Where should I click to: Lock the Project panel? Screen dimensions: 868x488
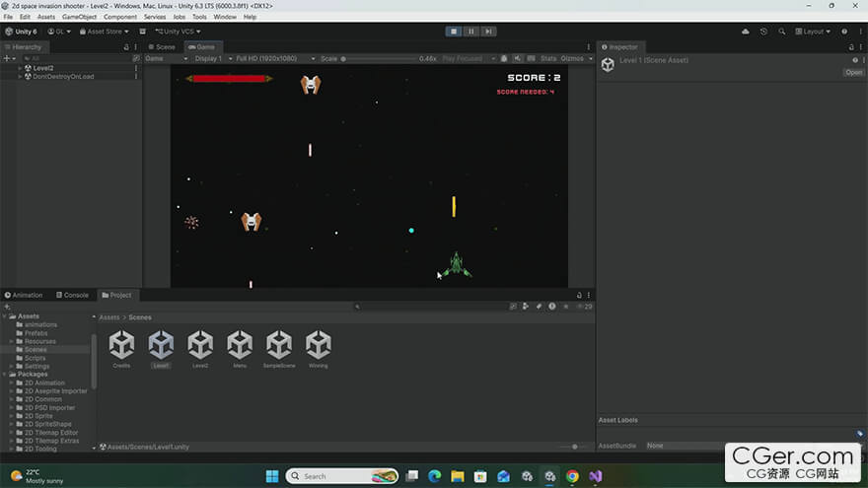[579, 295]
